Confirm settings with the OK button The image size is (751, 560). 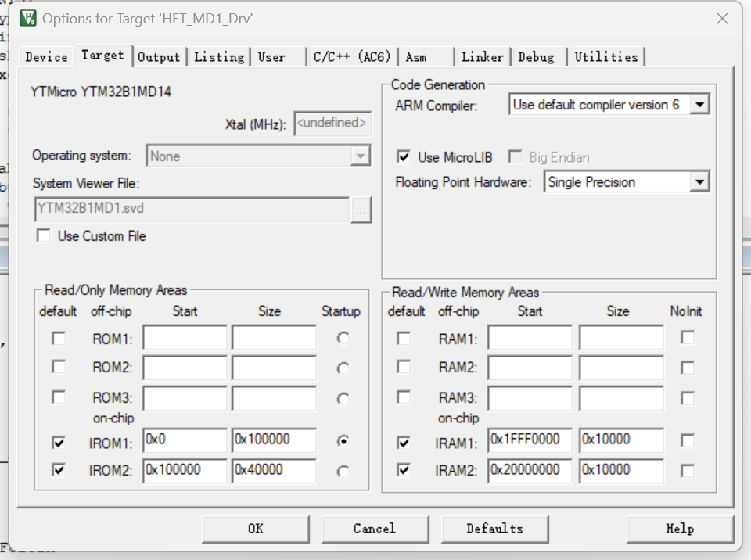[x=255, y=529]
